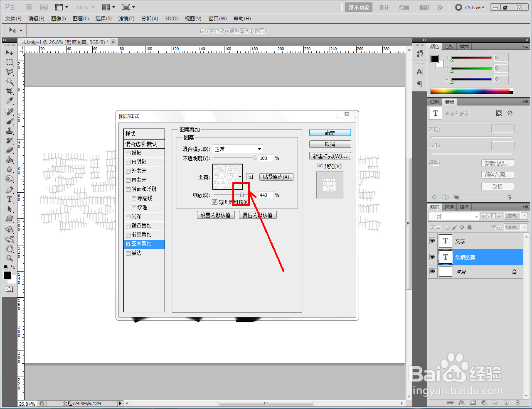The width and height of the screenshot is (532, 409).
Task: Hide the 文字 layer visibility eye
Action: tap(432, 241)
